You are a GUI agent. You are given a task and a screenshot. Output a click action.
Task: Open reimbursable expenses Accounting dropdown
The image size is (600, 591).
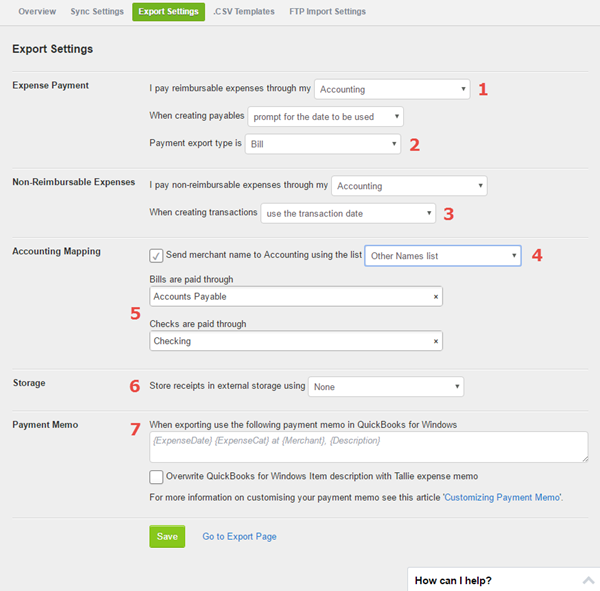pyautogui.click(x=392, y=89)
